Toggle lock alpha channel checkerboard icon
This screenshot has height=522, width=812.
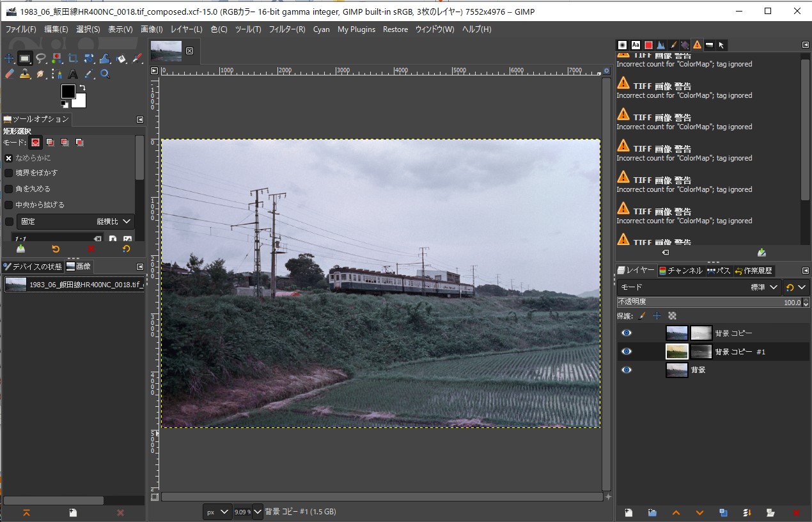(672, 316)
